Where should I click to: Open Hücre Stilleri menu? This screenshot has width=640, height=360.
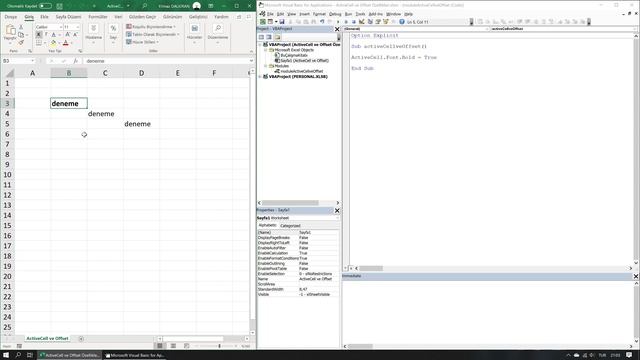point(142,42)
